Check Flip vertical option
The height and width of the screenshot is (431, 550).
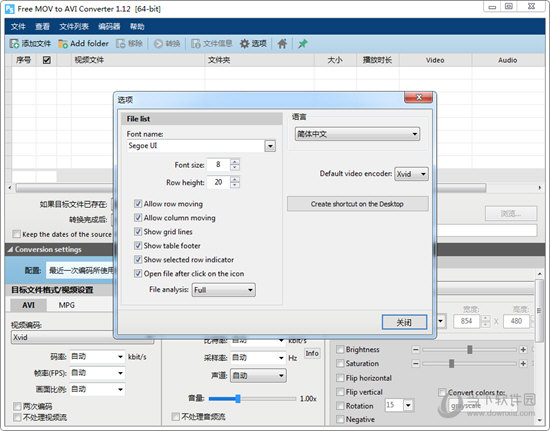tap(340, 392)
